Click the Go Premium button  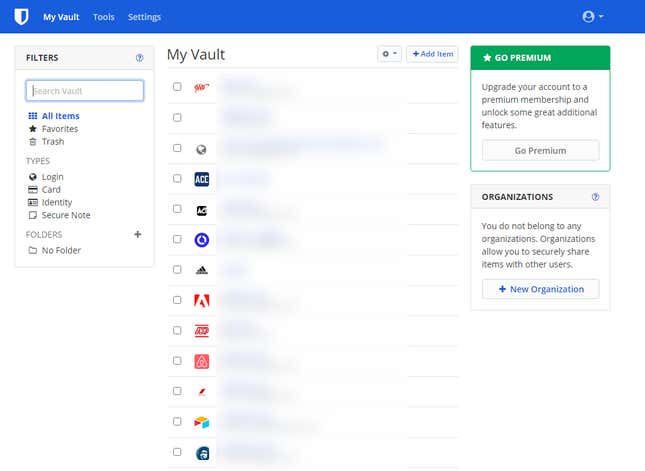coord(541,151)
